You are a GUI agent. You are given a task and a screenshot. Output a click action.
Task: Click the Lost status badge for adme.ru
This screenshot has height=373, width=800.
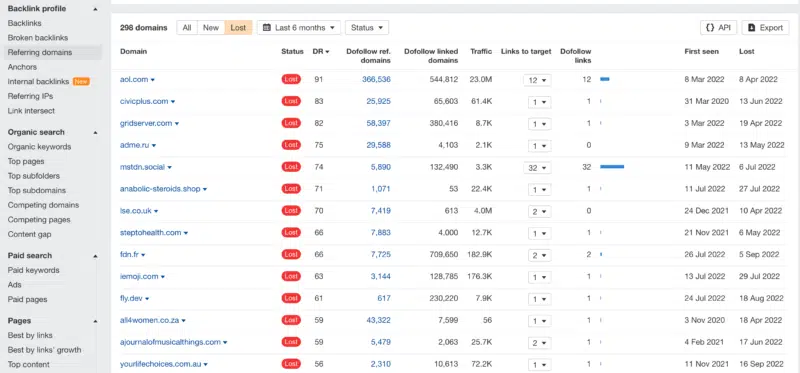pos(291,145)
